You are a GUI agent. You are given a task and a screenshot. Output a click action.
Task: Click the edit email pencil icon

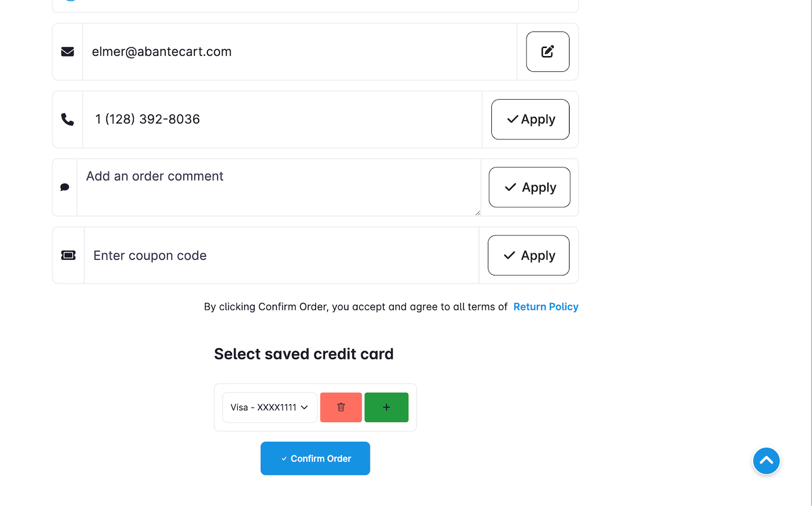547,51
